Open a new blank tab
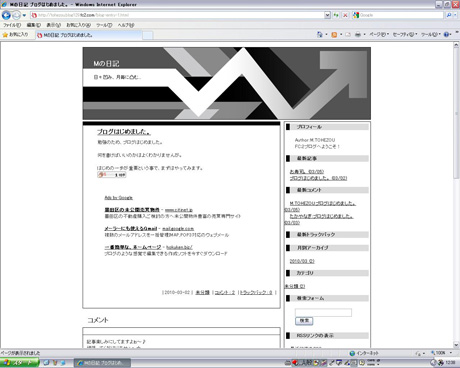Viewport: 460px width, 368px height. pos(148,35)
